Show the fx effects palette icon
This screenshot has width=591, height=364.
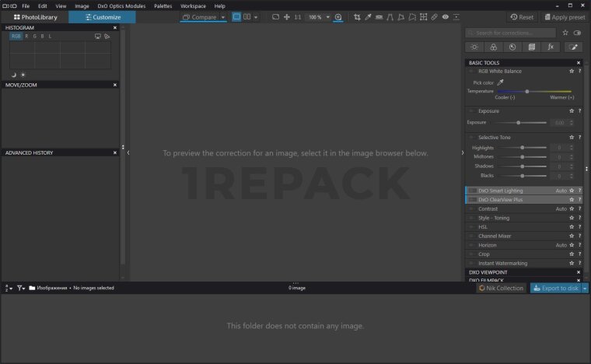[x=551, y=47]
